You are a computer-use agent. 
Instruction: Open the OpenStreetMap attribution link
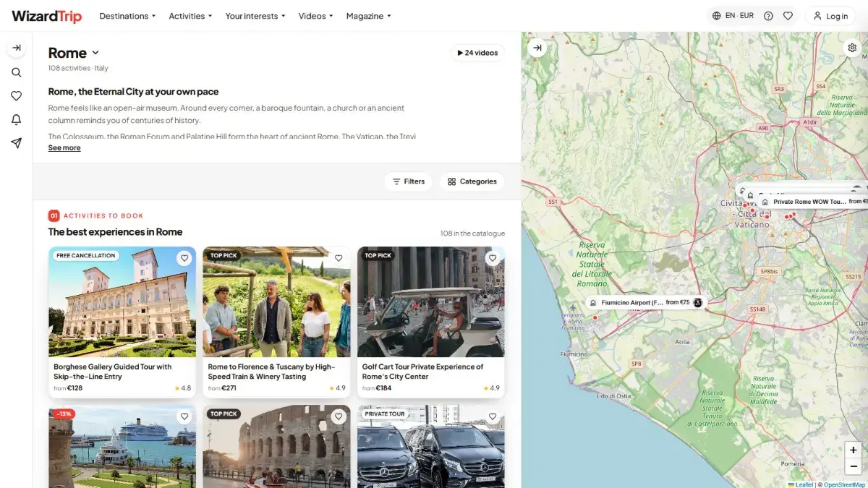[x=844, y=484]
